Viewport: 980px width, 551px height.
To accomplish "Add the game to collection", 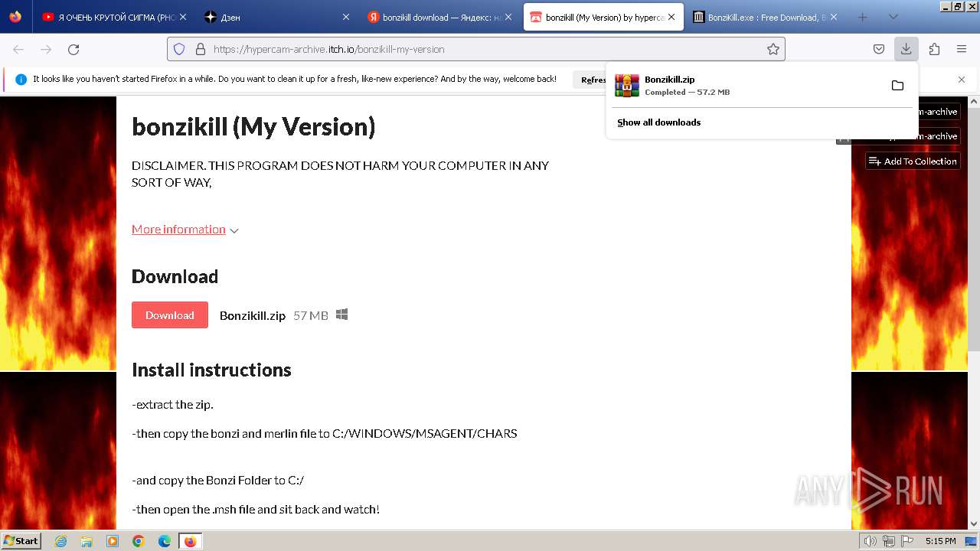I will (x=913, y=161).
